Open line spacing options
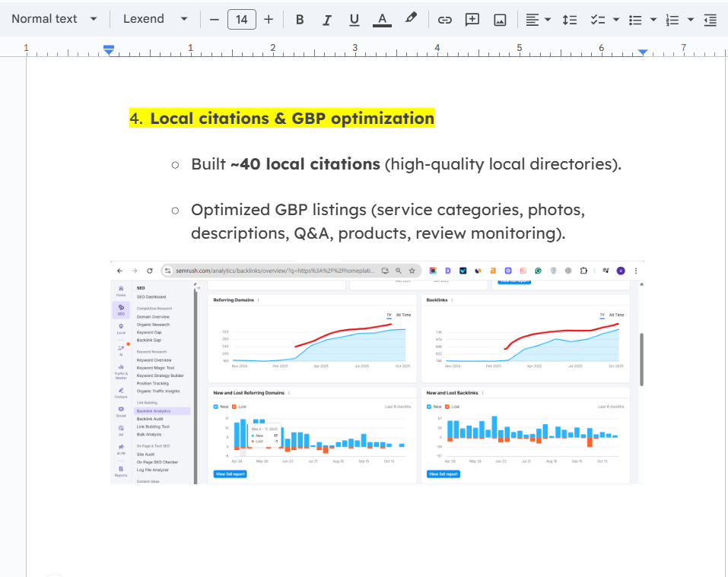 [570, 20]
